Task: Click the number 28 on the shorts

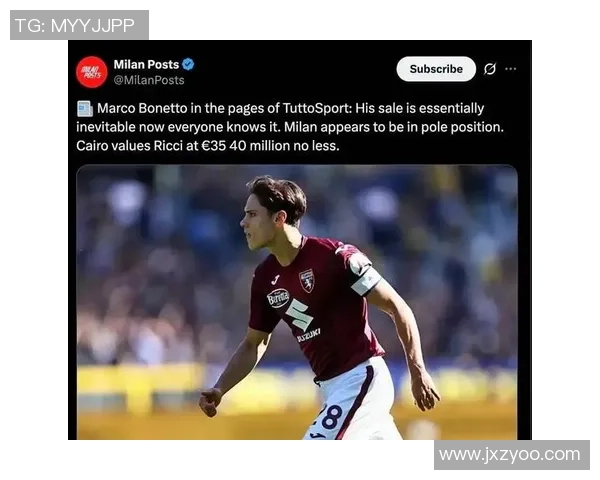Action: click(330, 417)
